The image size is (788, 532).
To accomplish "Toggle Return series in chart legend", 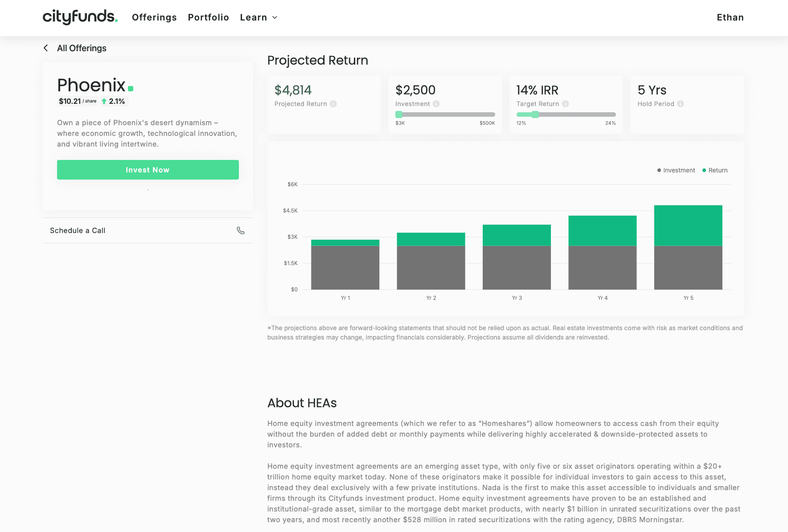I will coord(715,170).
